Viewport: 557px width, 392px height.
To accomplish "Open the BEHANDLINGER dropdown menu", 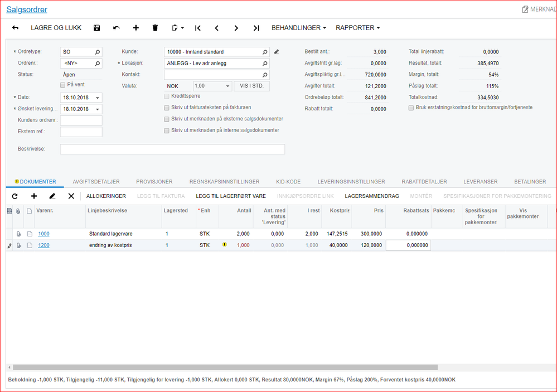I will pyautogui.click(x=299, y=28).
